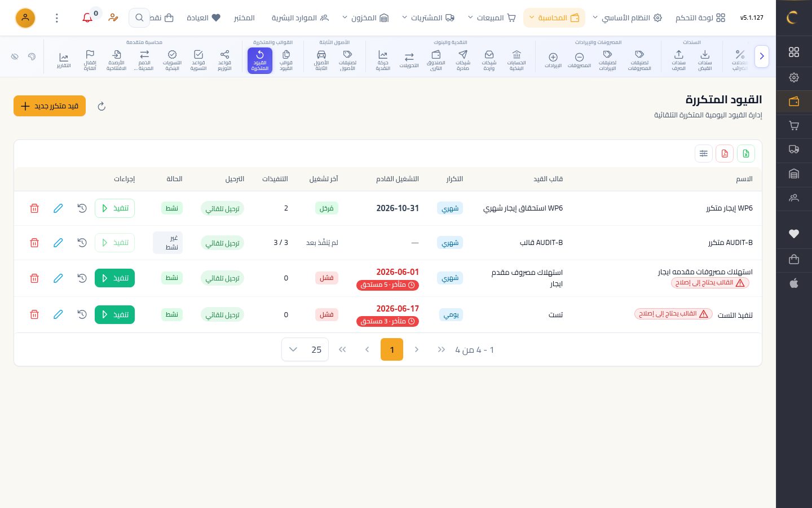Expand the المشتريات purchases menu
Image resolution: width=812 pixels, height=508 pixels.
click(x=428, y=18)
